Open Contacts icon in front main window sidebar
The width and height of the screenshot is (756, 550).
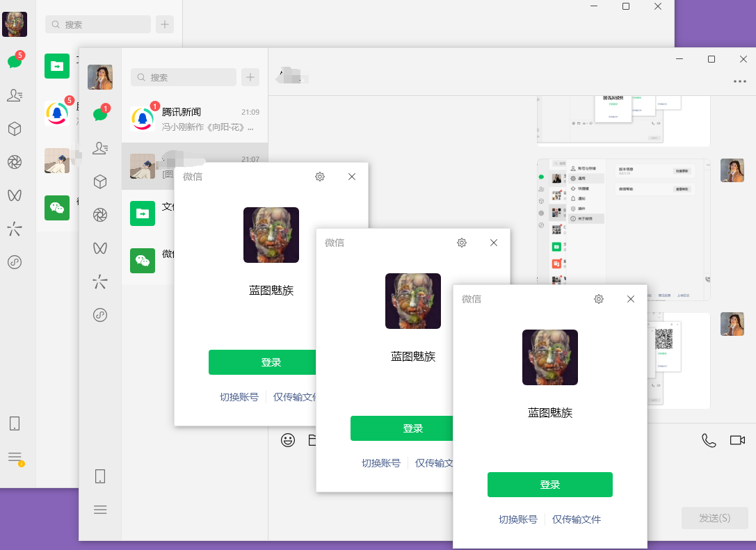[x=100, y=148]
